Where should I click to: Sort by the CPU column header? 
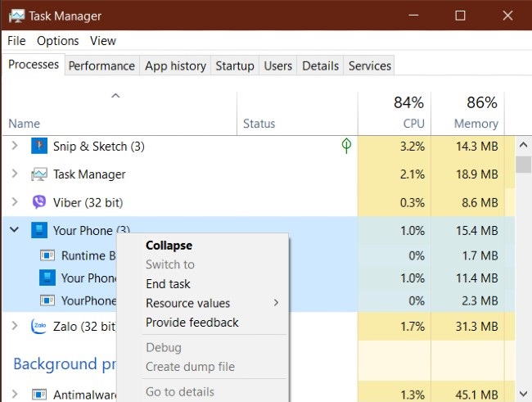click(x=413, y=124)
